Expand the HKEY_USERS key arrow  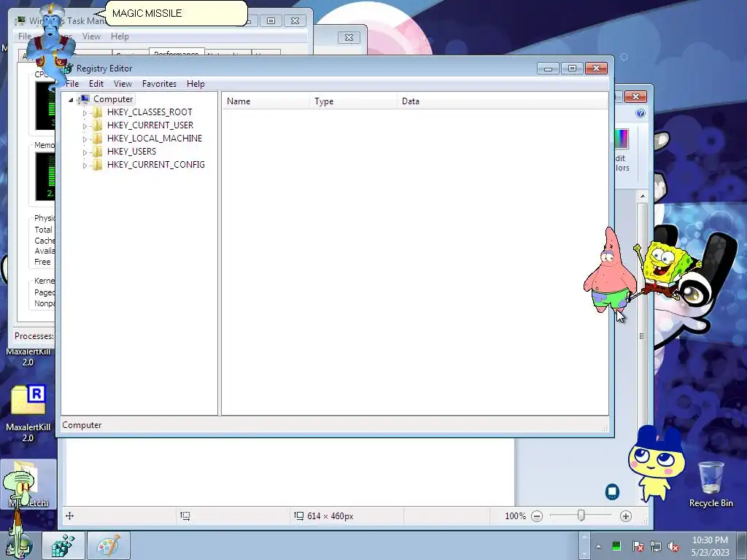[85, 152]
